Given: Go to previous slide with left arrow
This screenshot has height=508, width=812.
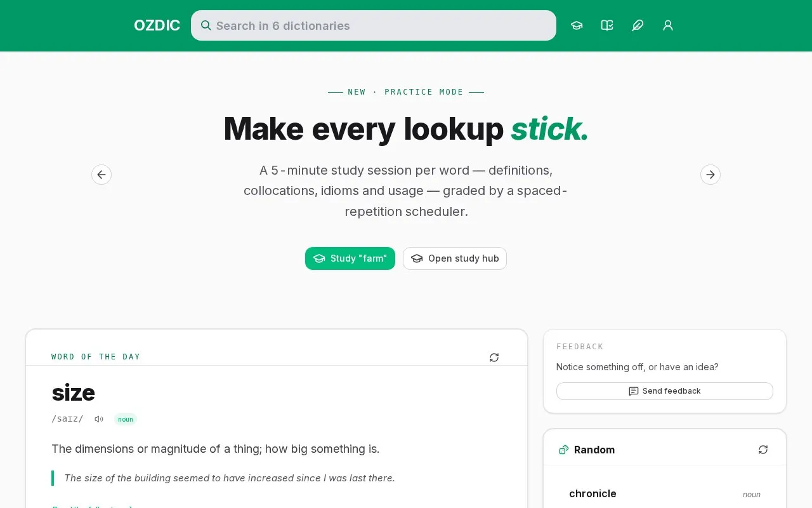Looking at the screenshot, I should tap(101, 175).
